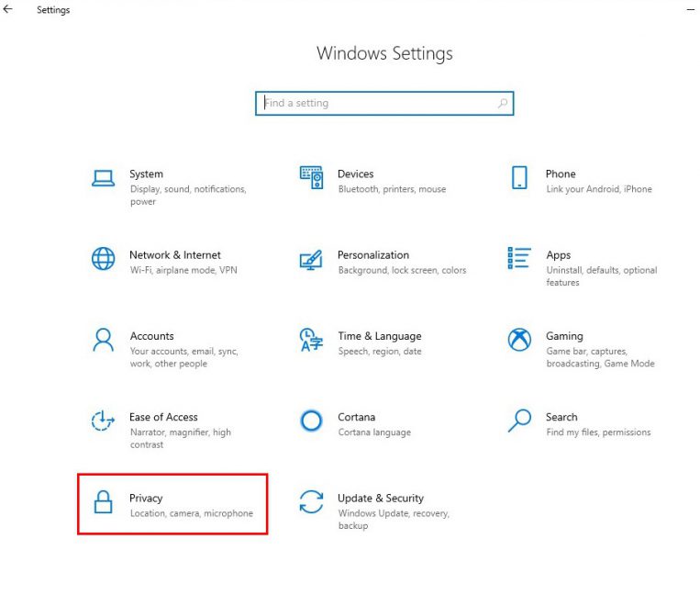Click 'Speech, region, date' description
700x606 pixels.
tap(380, 352)
